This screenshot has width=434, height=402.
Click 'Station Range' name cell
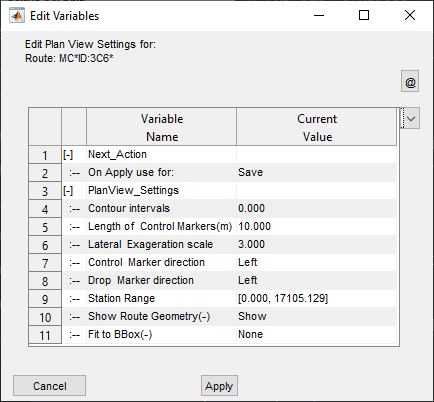point(161,298)
